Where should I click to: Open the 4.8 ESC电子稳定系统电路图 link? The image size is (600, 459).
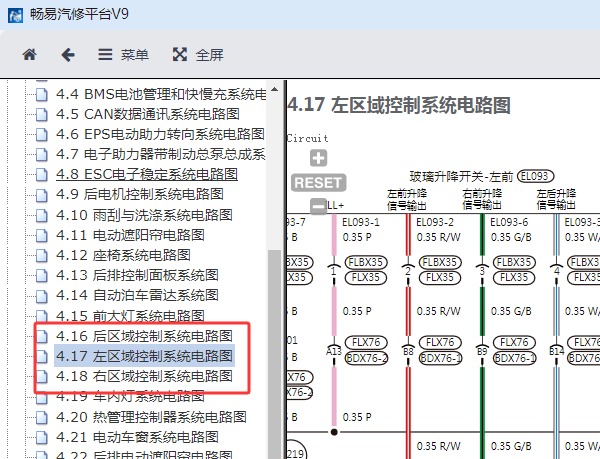coord(147,174)
